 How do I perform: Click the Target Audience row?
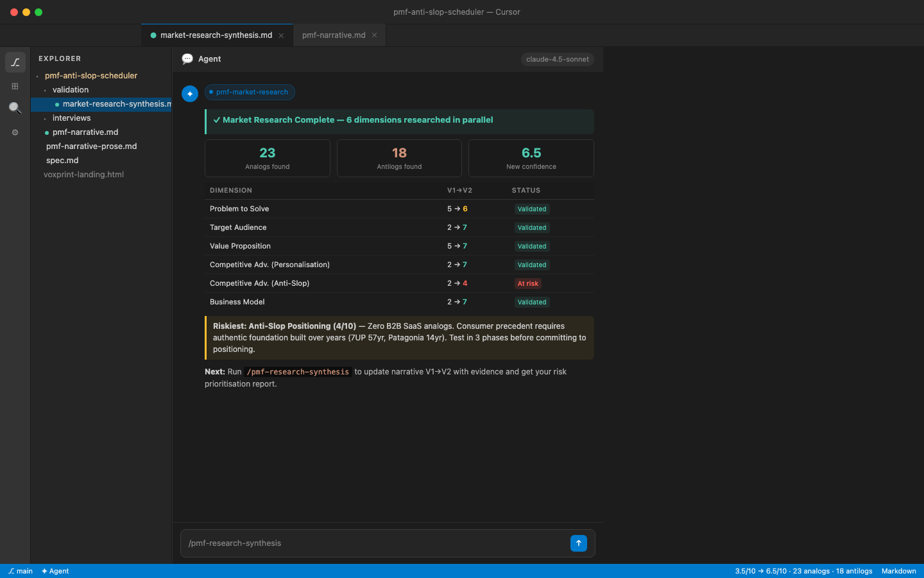[399, 227]
